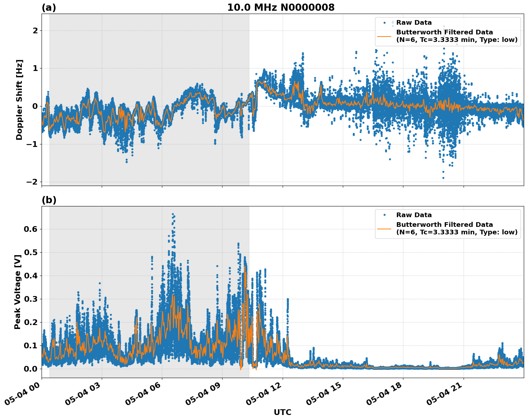Click the panel label (a)

[x=49, y=6]
